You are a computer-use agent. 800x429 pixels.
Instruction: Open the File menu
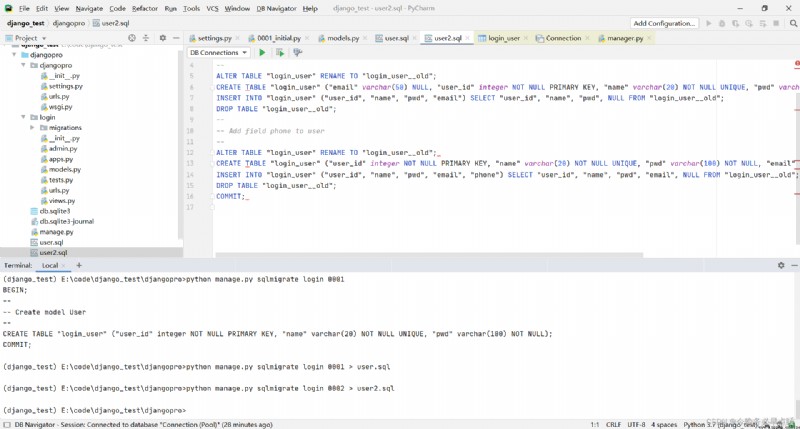(24, 9)
